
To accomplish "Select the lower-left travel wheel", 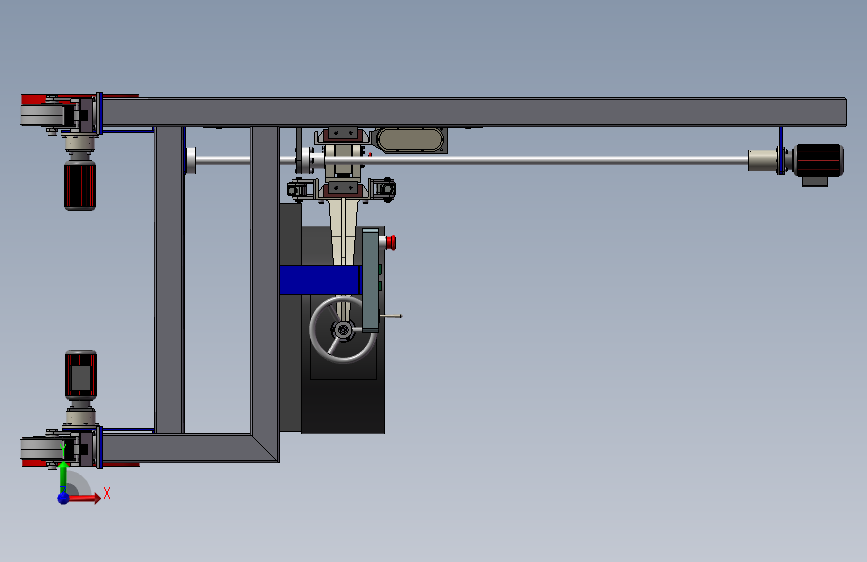I will [41, 448].
